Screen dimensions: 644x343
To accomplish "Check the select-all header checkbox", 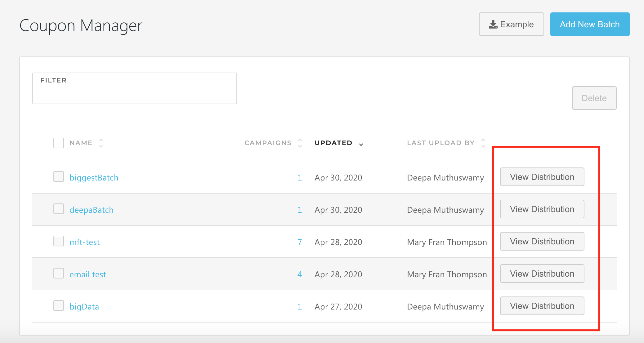I will 59,143.
